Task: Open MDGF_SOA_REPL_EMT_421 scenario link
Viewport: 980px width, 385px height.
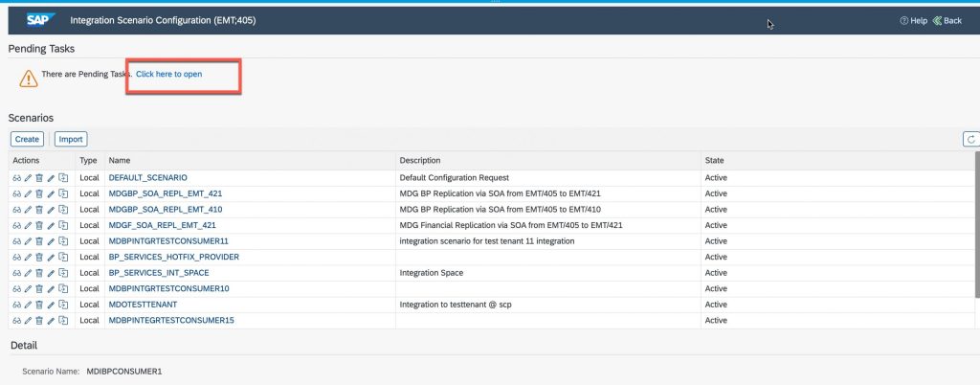Action: [162, 226]
